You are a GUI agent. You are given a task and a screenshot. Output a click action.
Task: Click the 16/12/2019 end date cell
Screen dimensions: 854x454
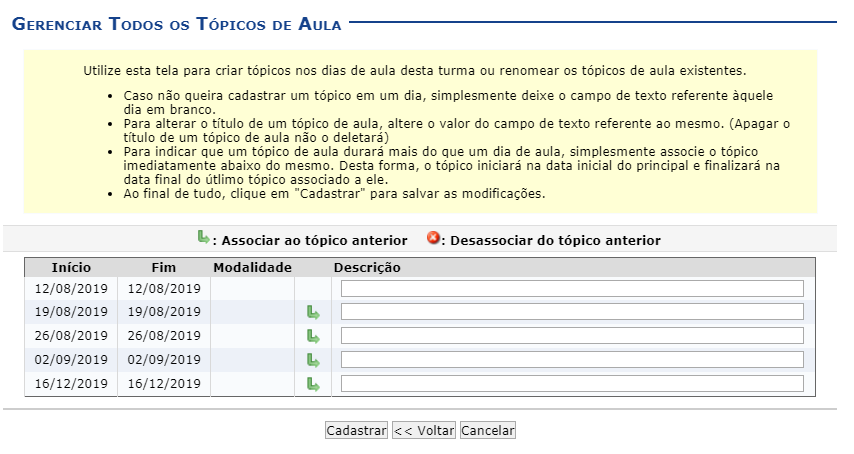[x=163, y=384]
